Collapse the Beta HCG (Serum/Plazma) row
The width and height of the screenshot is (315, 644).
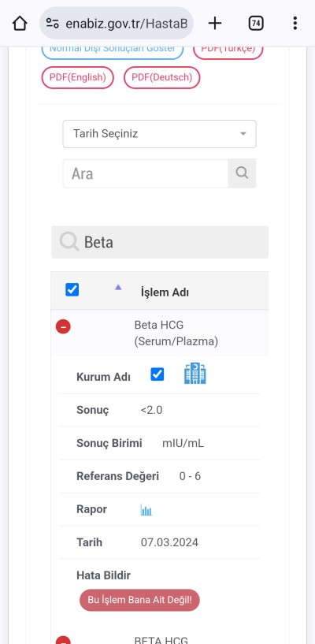[63, 326]
